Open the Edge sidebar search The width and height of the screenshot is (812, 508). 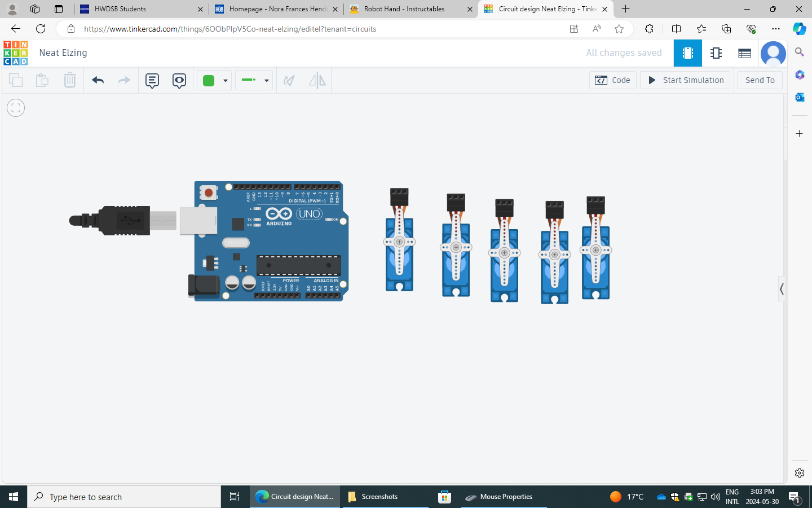(x=799, y=52)
